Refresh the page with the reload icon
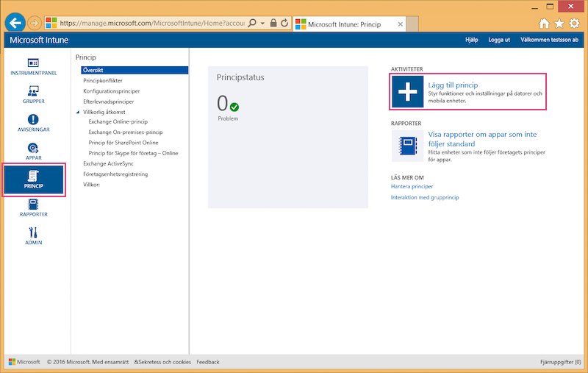 tap(284, 24)
